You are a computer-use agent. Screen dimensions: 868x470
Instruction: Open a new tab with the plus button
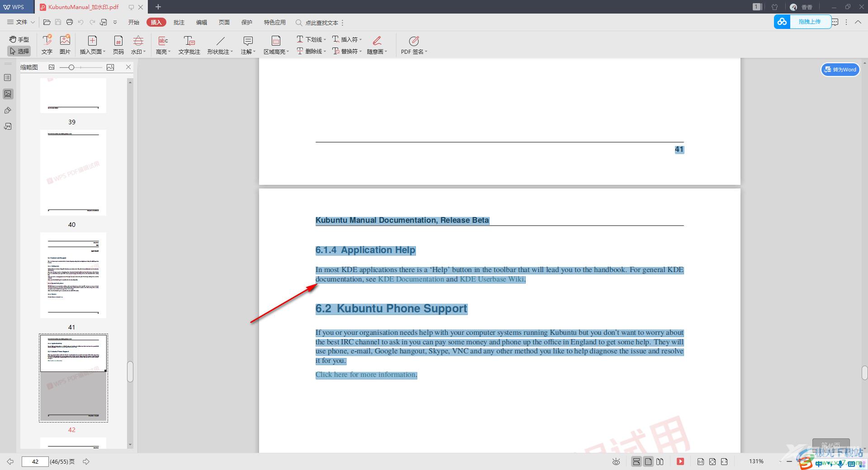[x=158, y=7]
